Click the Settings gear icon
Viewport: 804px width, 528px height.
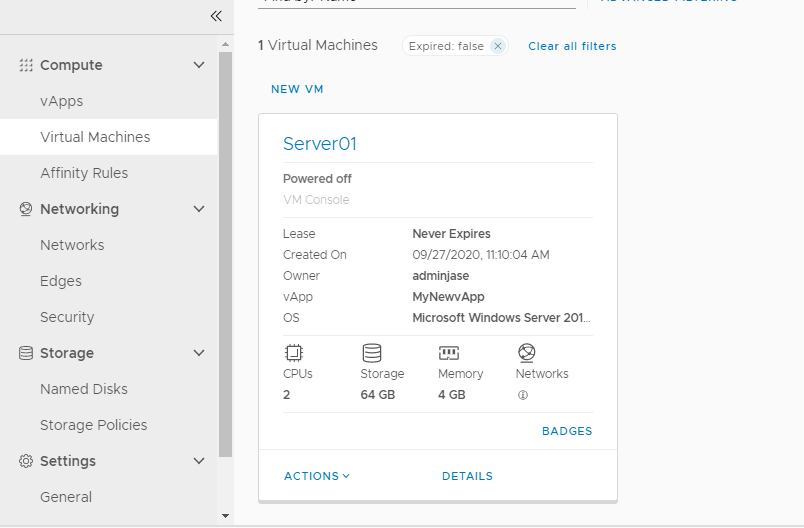click(26, 461)
